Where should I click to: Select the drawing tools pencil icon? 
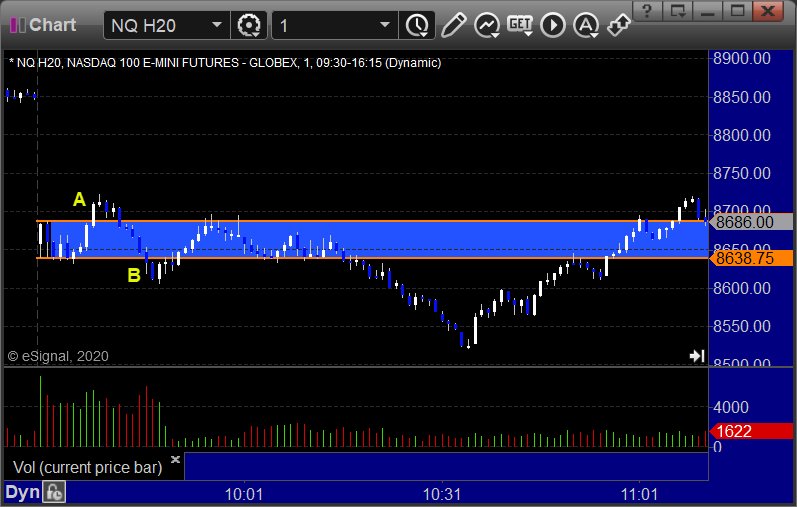[453, 25]
